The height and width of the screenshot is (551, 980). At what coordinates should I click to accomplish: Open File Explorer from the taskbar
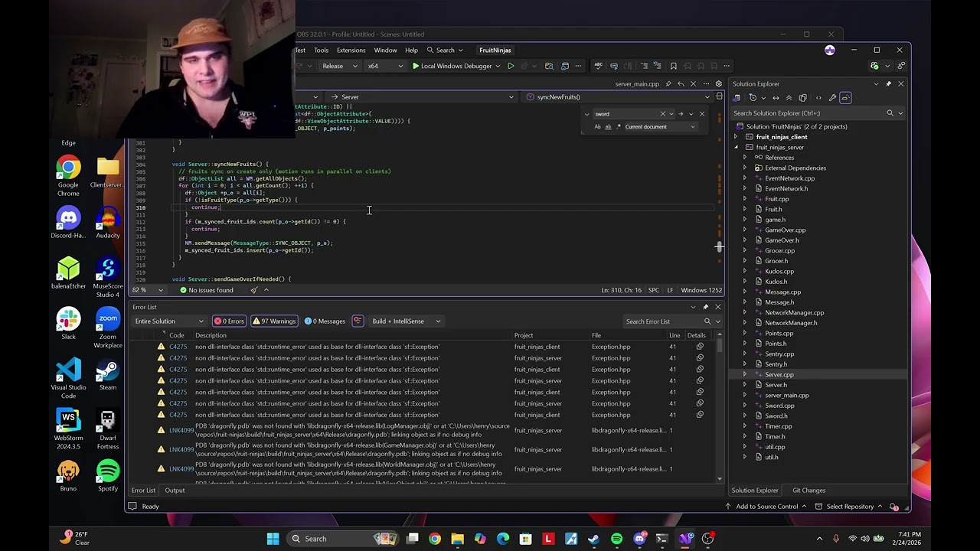coord(457,539)
